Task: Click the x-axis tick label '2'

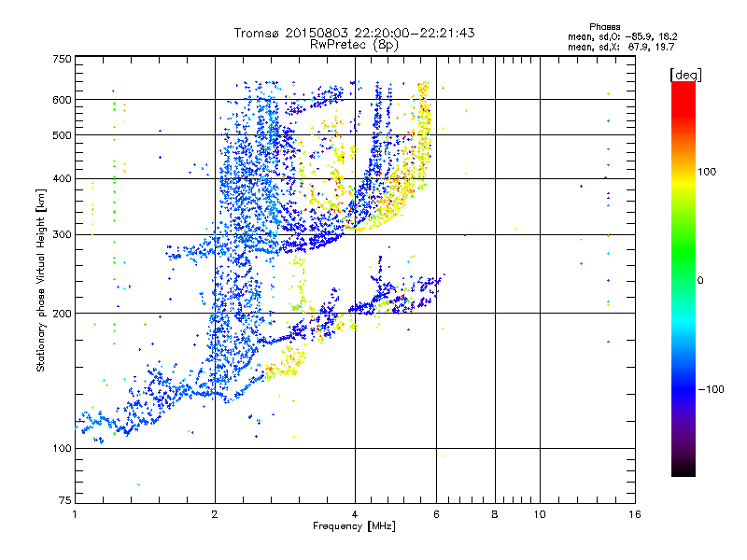Action: point(215,514)
